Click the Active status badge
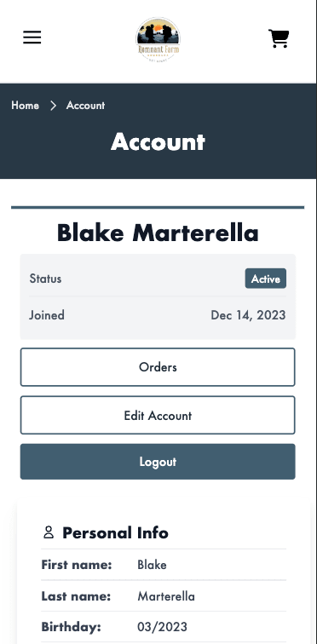The width and height of the screenshot is (317, 644). pos(266,279)
